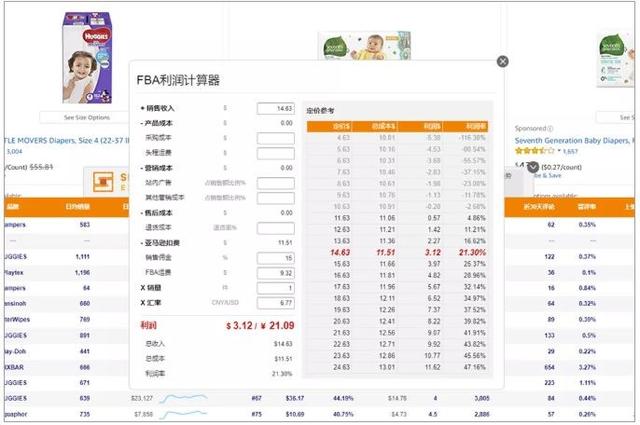Open the Huggies diaper box image

tap(88, 46)
